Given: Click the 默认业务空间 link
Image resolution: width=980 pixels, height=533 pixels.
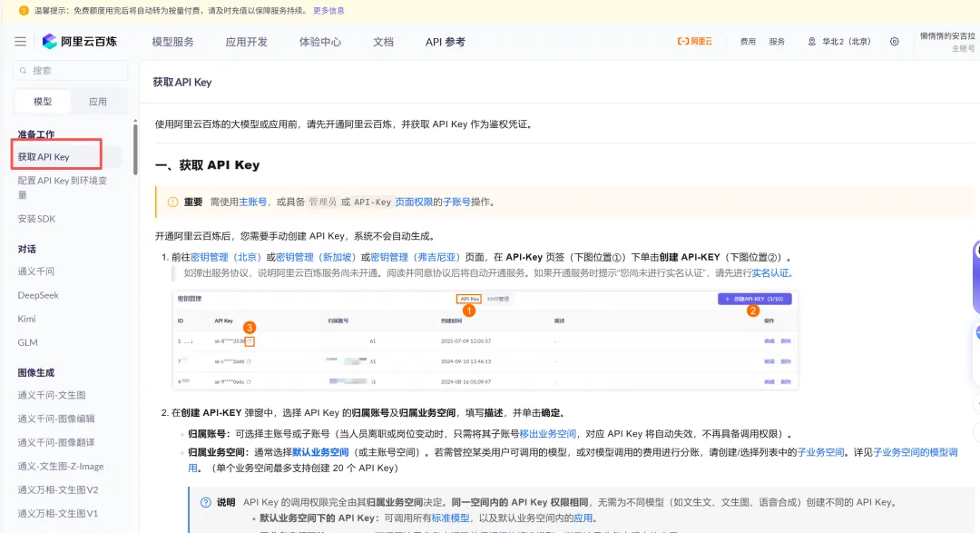Looking at the screenshot, I should 320,452.
